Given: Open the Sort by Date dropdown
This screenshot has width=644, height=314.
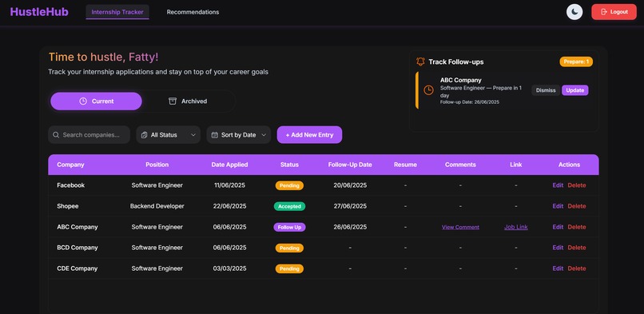Looking at the screenshot, I should [x=239, y=135].
